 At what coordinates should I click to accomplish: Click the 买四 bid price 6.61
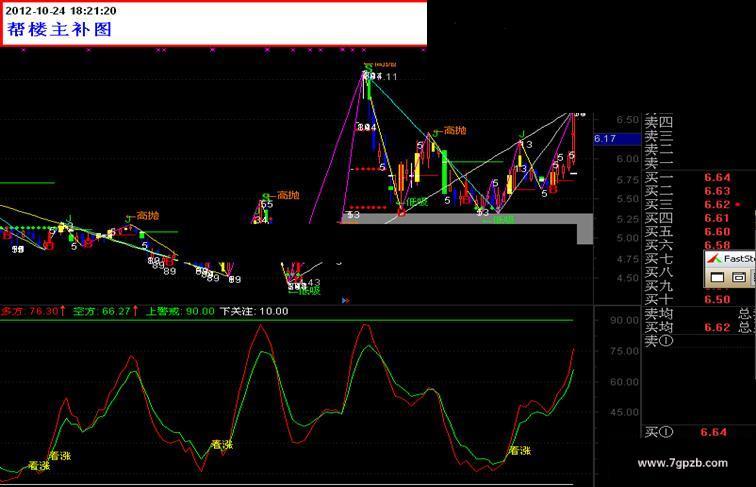coord(717,218)
